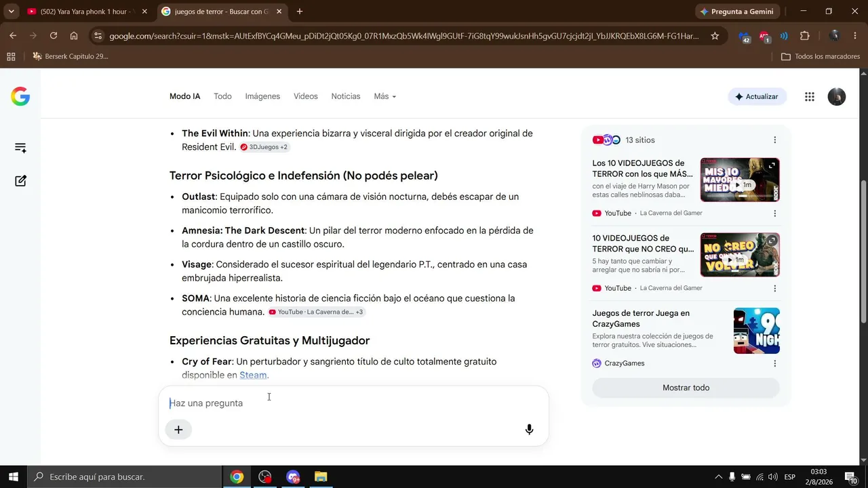Play the MIS 10 MAYORES MIEDOS thumbnail

(740, 180)
